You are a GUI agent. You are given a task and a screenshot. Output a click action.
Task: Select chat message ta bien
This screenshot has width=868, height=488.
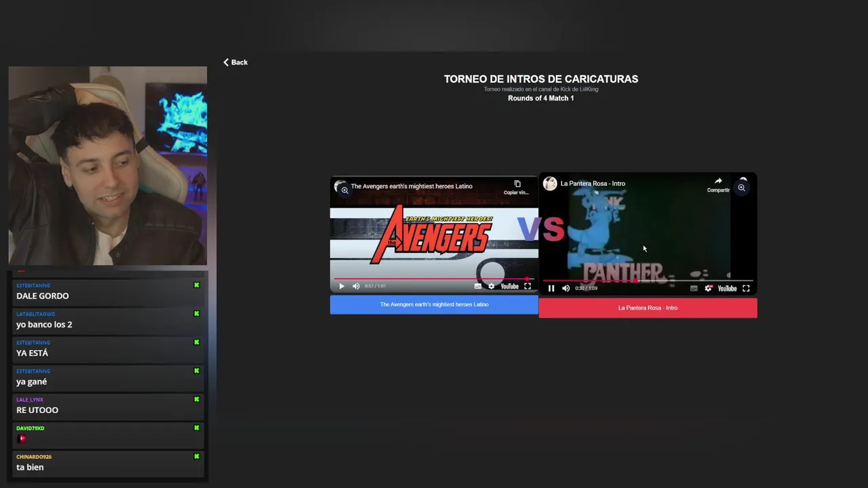pos(30,467)
